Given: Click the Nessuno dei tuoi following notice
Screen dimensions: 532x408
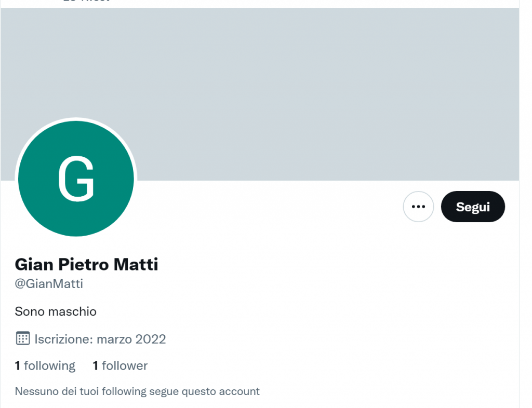Looking at the screenshot, I should (x=137, y=391).
